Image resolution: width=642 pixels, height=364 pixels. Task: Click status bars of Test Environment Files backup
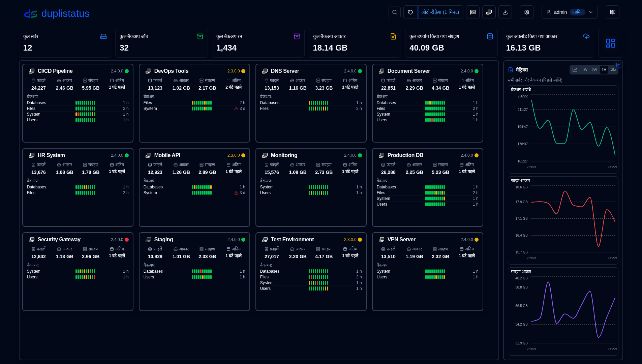pyautogui.click(x=318, y=277)
